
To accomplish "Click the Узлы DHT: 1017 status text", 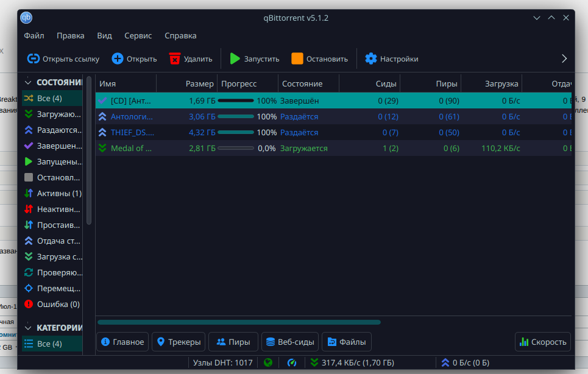I will 223,362.
